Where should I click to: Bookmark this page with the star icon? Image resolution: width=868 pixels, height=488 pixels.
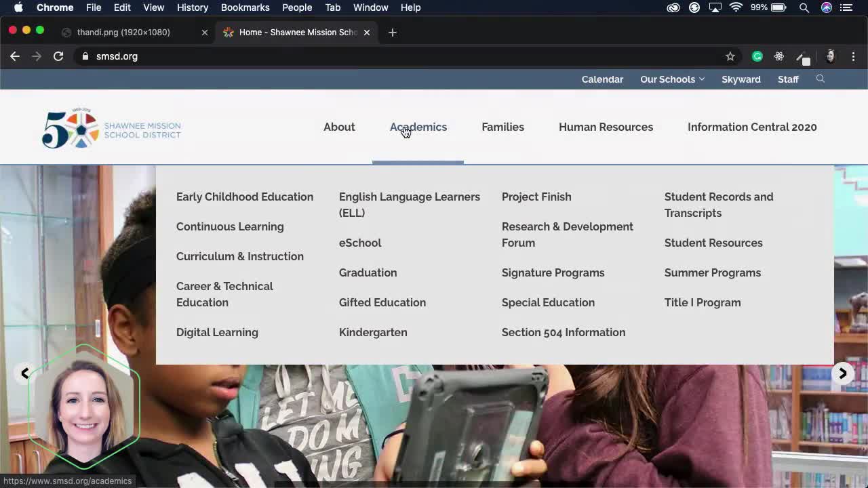coord(730,56)
